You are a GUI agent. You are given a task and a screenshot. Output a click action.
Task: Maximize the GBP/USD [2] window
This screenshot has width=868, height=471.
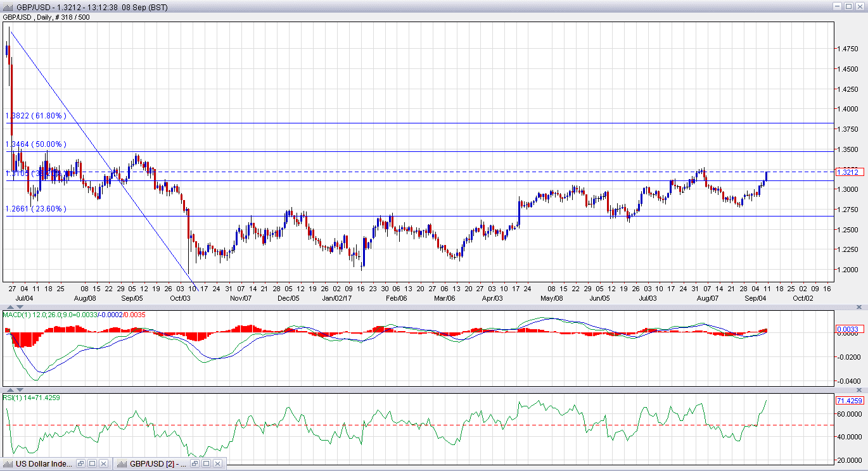click(205, 464)
